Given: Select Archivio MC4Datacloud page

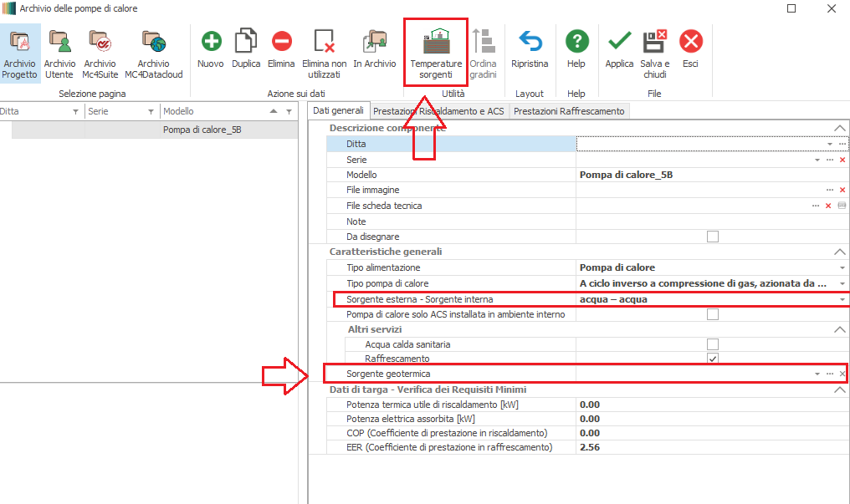Looking at the screenshot, I should click(153, 42).
